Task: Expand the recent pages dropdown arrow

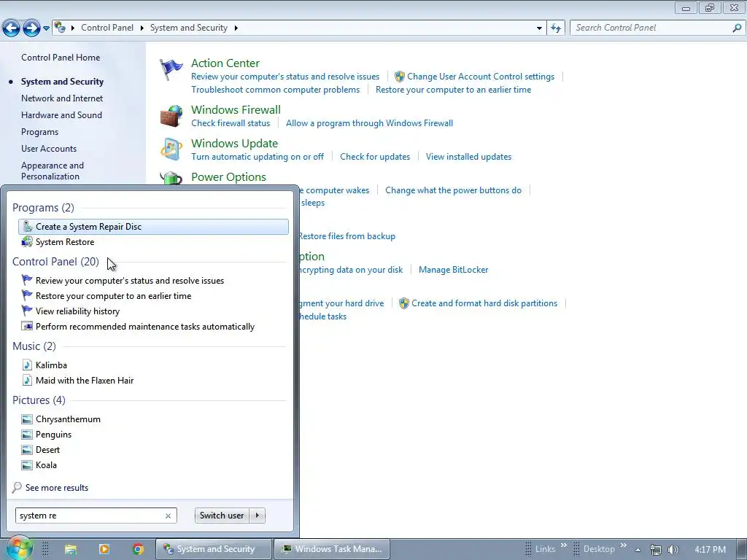Action: click(46, 28)
